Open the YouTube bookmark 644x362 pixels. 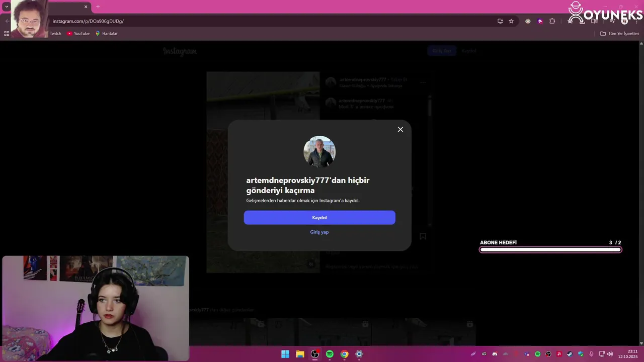(x=78, y=34)
